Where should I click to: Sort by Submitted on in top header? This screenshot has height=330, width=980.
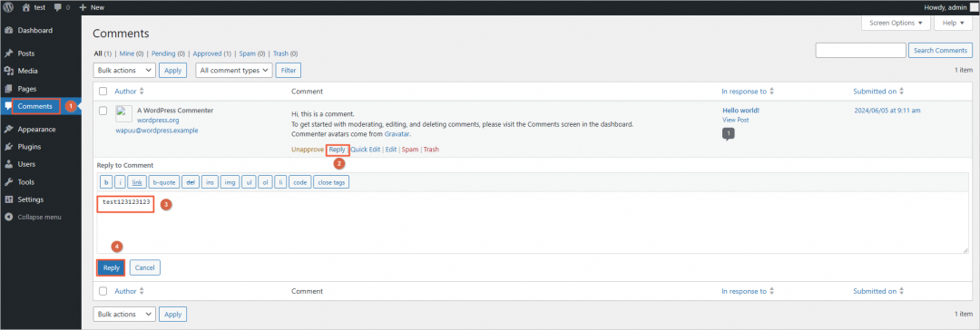pyautogui.click(x=901, y=92)
